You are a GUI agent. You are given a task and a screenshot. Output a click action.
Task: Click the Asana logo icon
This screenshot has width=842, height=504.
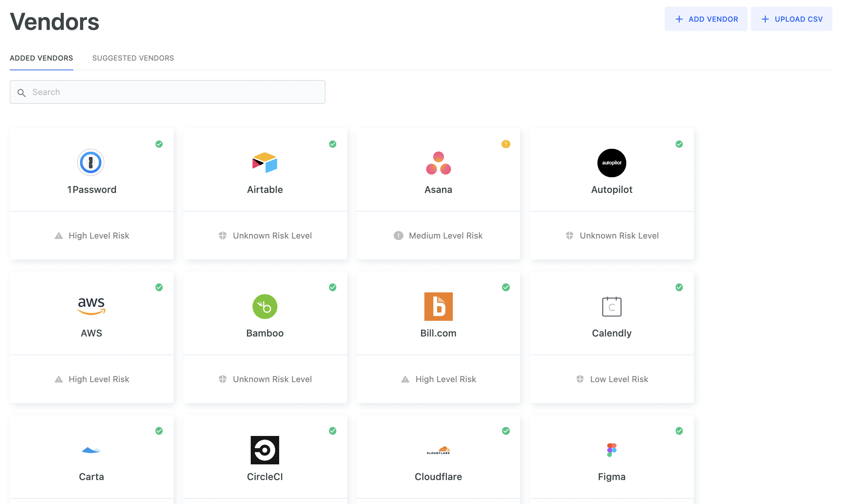tap(438, 163)
